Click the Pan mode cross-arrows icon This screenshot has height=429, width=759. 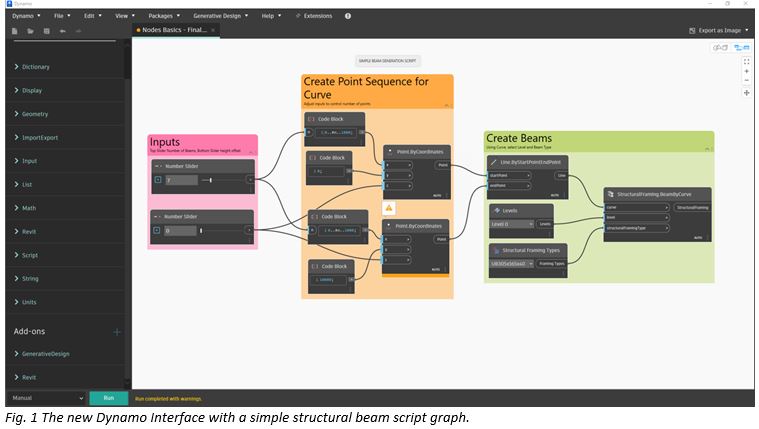click(x=746, y=92)
